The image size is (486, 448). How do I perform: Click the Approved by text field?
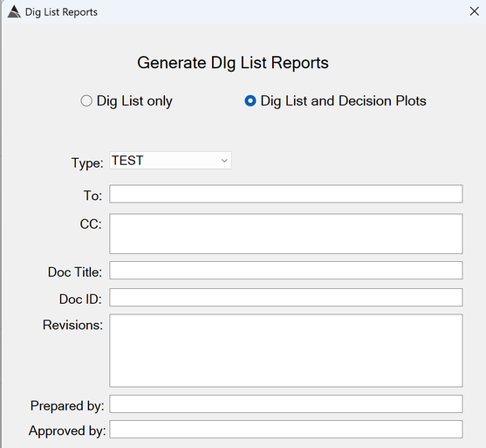coord(286,430)
